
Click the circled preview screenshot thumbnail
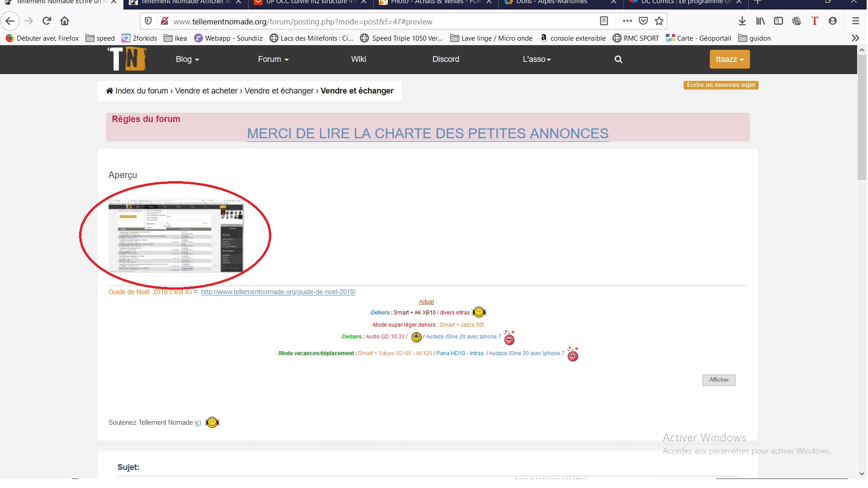(x=175, y=235)
